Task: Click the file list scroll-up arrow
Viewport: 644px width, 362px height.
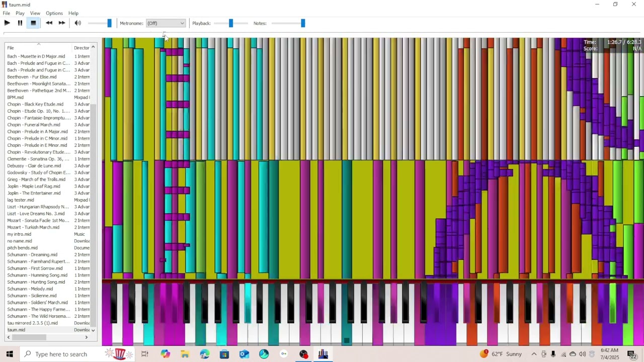Action: (x=93, y=47)
